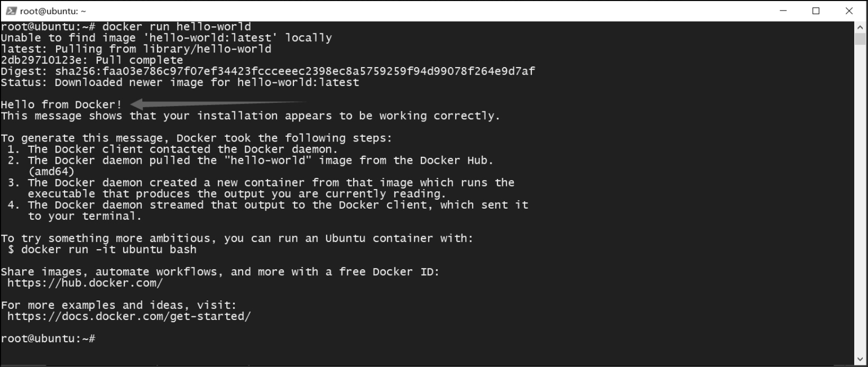Click the scrollbar up arrow

(860, 26)
